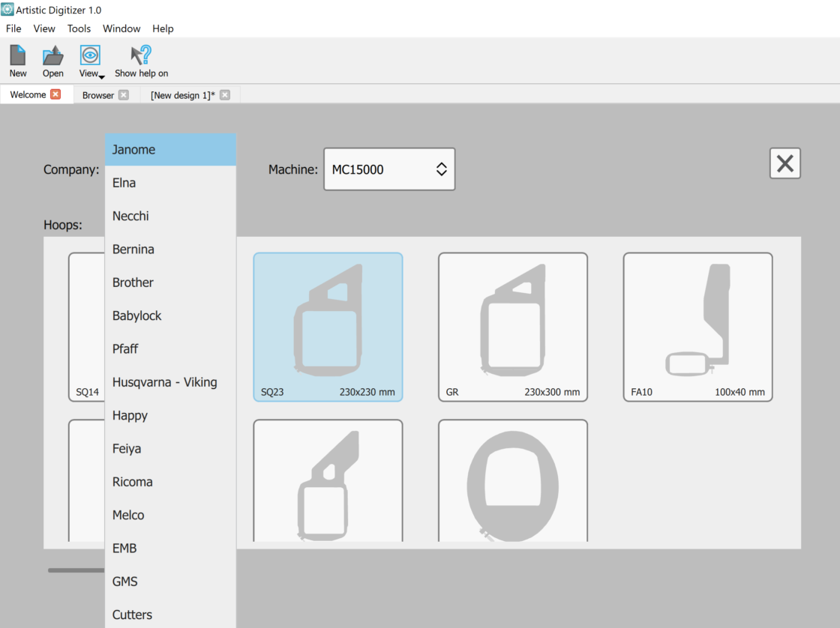Choose Cutters from the company list
840x628 pixels.
tap(170, 615)
